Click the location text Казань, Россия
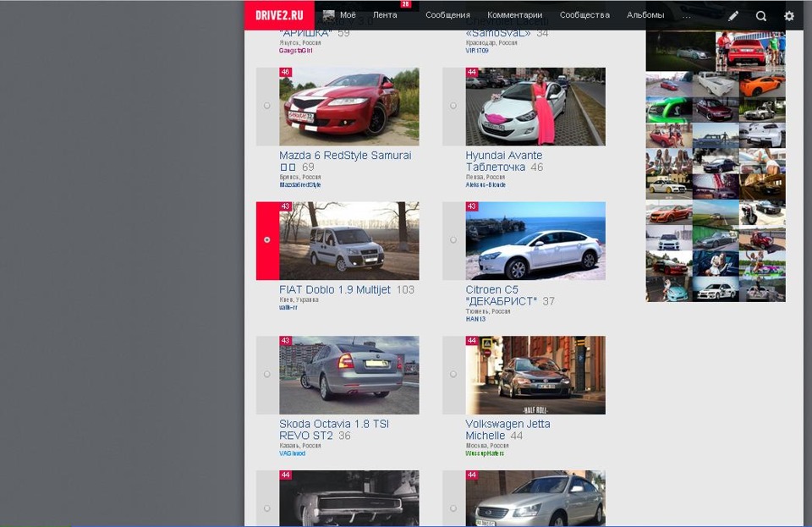The image size is (812, 527). click(x=299, y=446)
